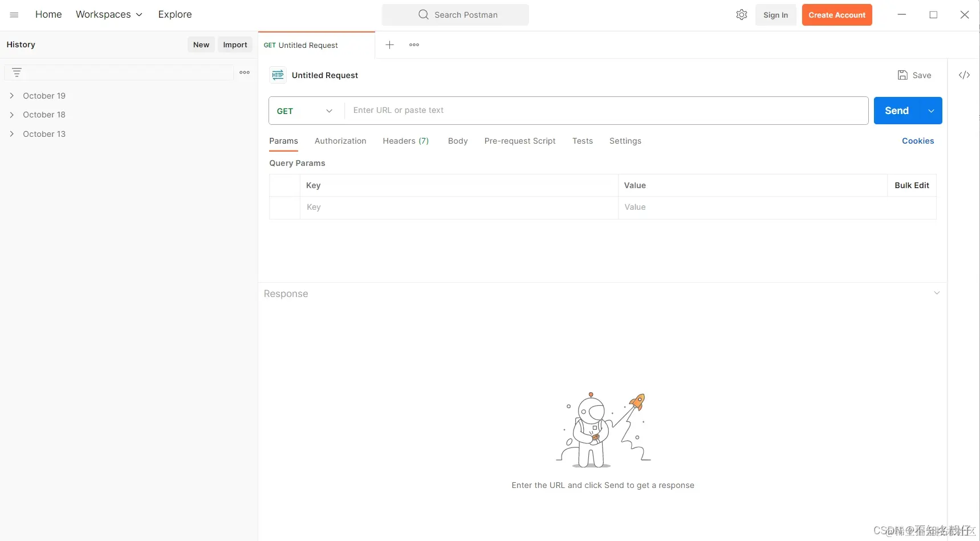Screen dimensions: 980x541
Task: Open history more options menu
Action: click(x=245, y=72)
